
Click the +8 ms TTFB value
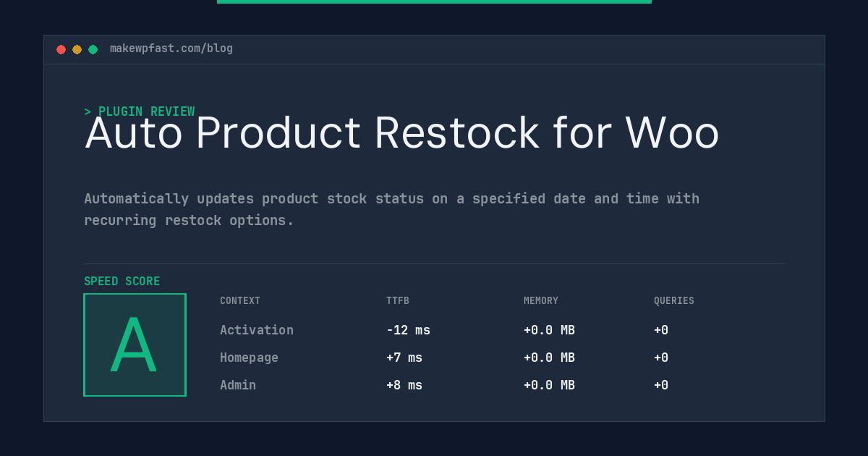404,385
